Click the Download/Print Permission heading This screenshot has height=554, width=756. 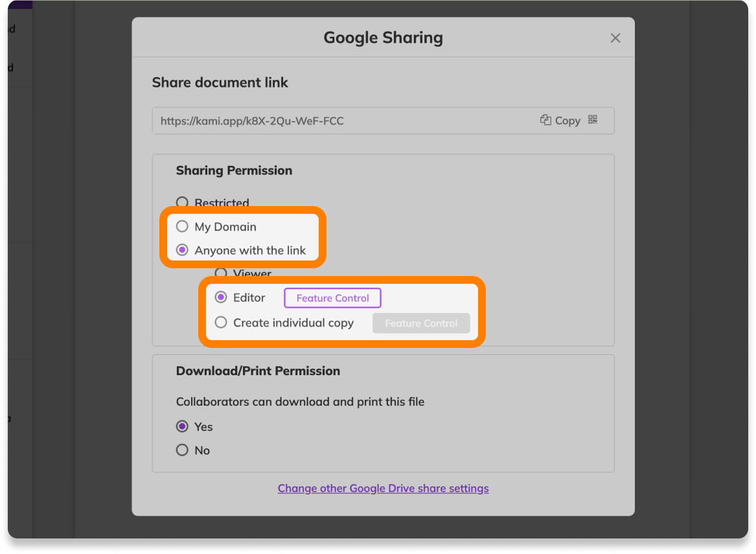coord(258,371)
